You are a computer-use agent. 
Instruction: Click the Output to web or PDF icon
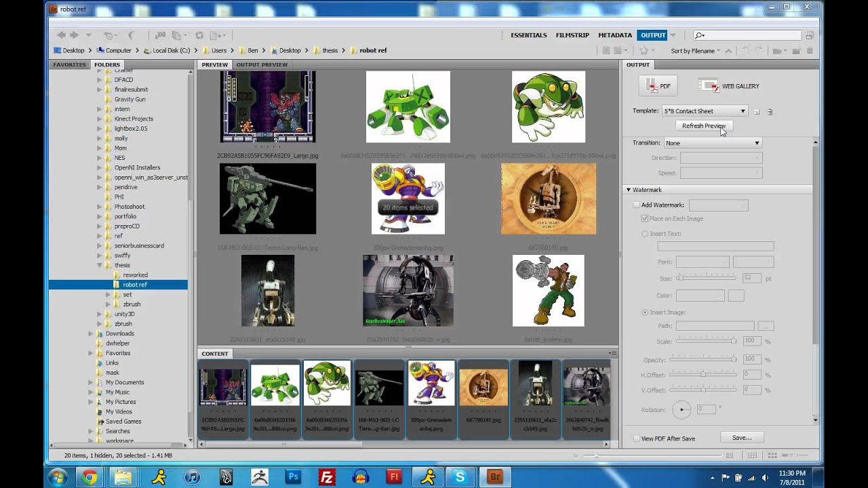point(218,35)
